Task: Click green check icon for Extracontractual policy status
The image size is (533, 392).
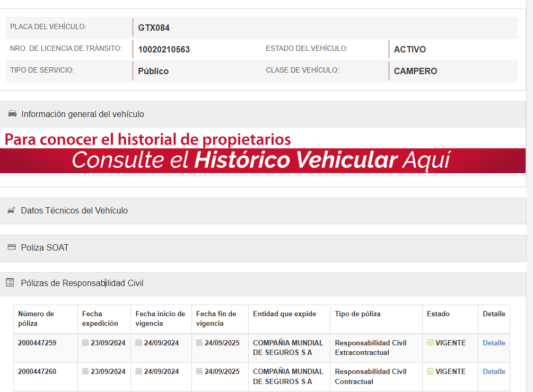Action: click(x=430, y=343)
